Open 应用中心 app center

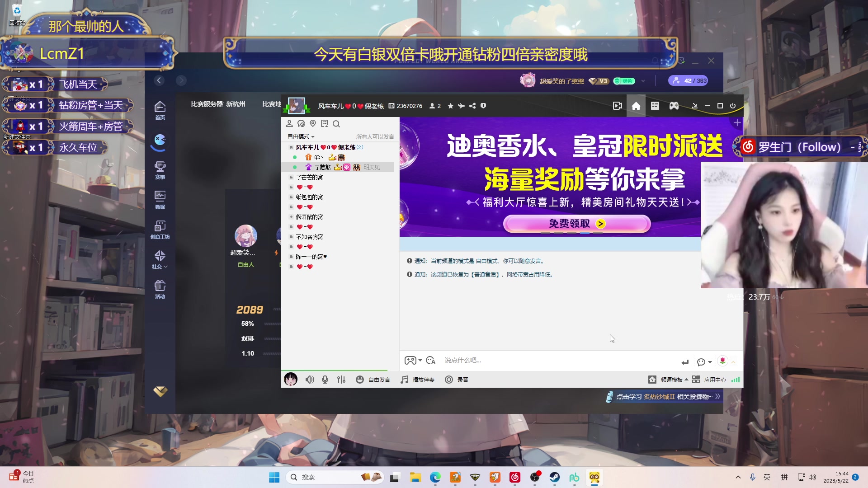709,380
